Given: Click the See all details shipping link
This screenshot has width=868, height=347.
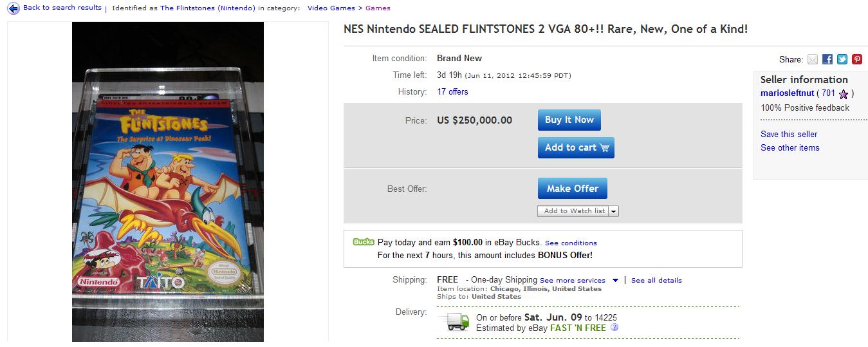Looking at the screenshot, I should [x=656, y=280].
